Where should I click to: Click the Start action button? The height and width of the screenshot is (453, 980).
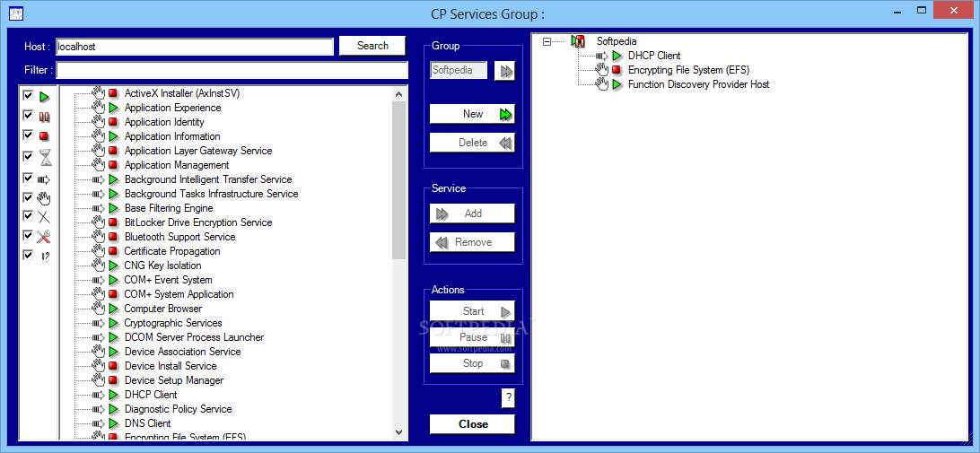click(x=472, y=311)
